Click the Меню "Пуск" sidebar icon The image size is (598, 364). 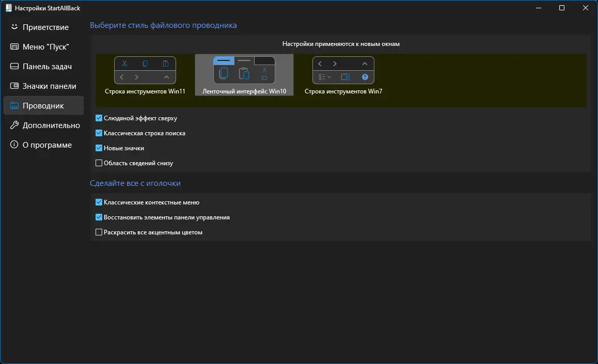[x=14, y=46]
